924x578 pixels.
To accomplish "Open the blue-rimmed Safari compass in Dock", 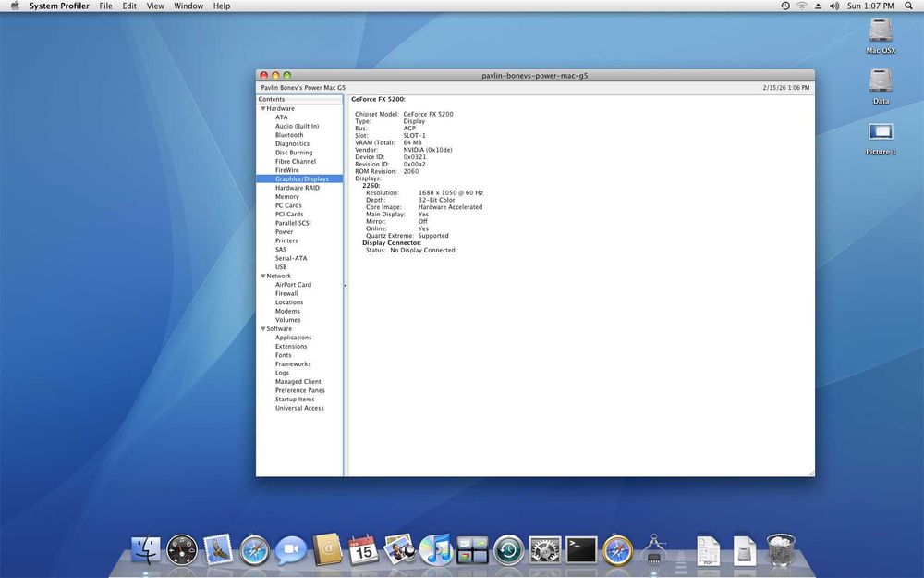I will pos(255,550).
